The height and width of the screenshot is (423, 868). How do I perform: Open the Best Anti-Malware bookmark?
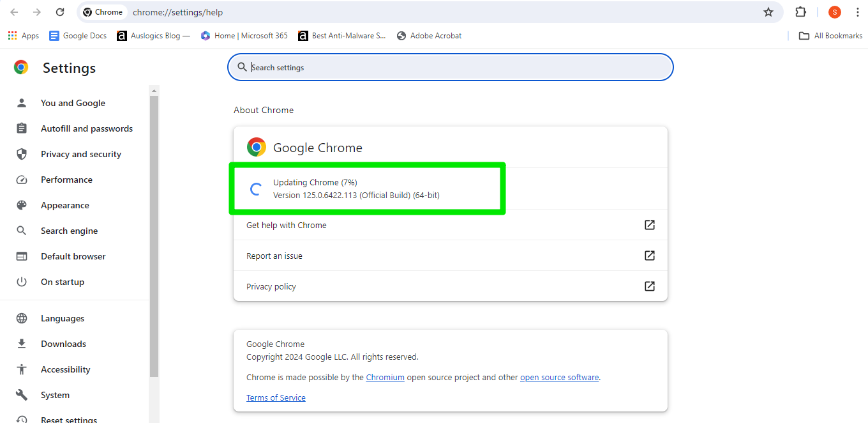(342, 36)
